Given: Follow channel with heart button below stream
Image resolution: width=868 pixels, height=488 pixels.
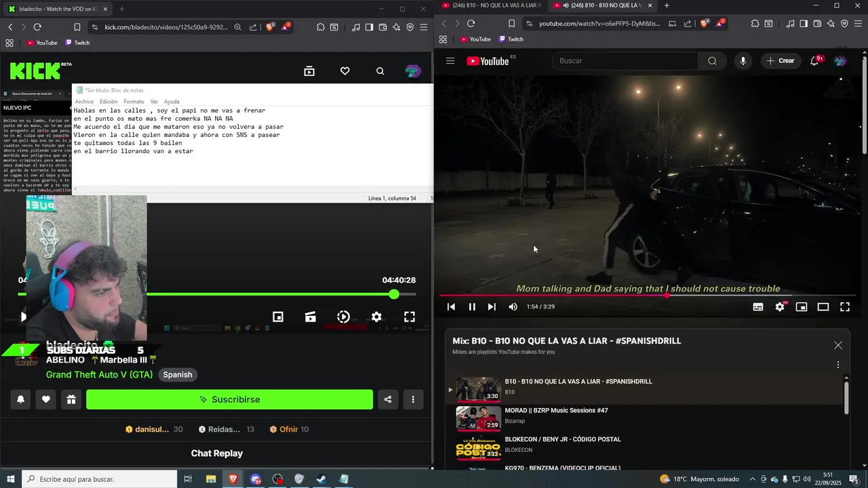Looking at the screenshot, I should tap(45, 399).
